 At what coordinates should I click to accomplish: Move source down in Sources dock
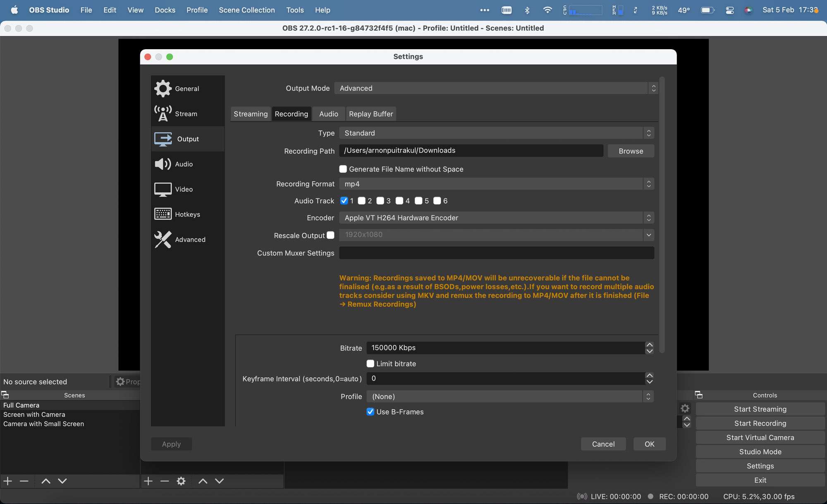(220, 481)
